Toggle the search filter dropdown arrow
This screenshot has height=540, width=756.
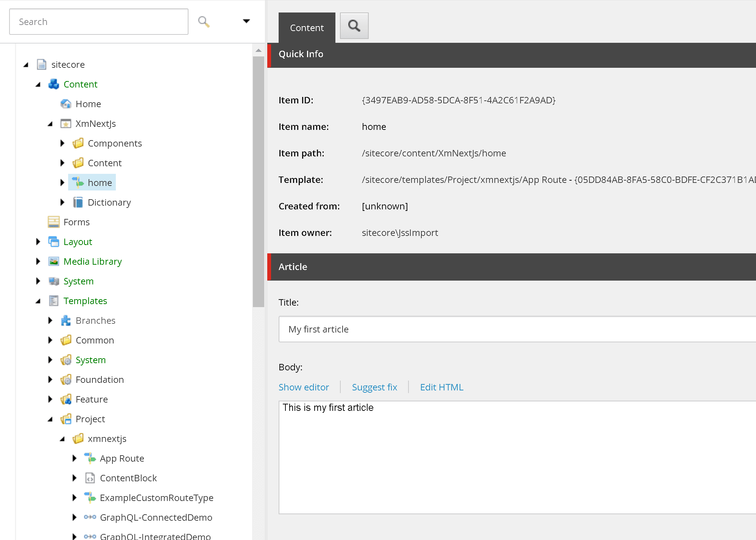point(246,21)
